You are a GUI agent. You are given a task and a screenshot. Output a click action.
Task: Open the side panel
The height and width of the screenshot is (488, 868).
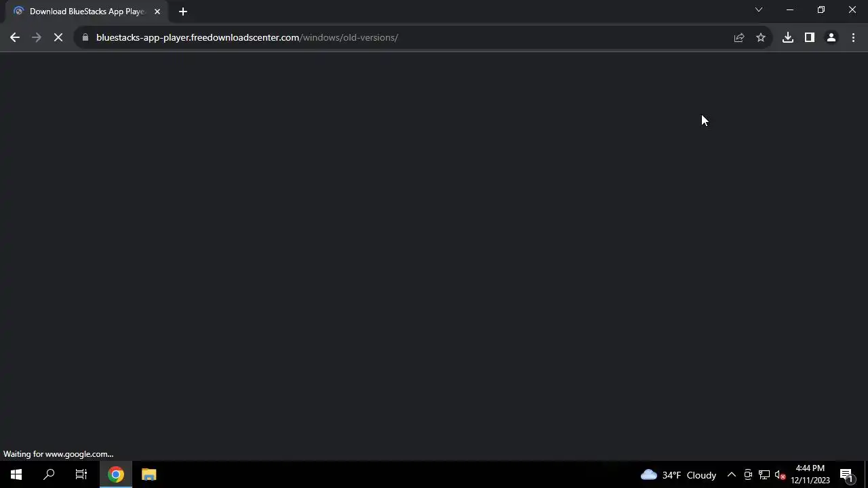point(810,38)
